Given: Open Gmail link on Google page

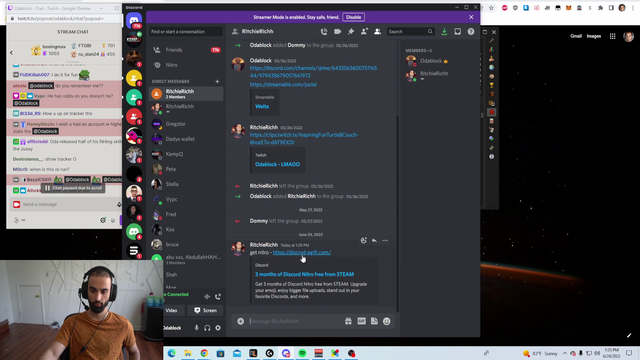Looking at the screenshot, I should click(576, 36).
